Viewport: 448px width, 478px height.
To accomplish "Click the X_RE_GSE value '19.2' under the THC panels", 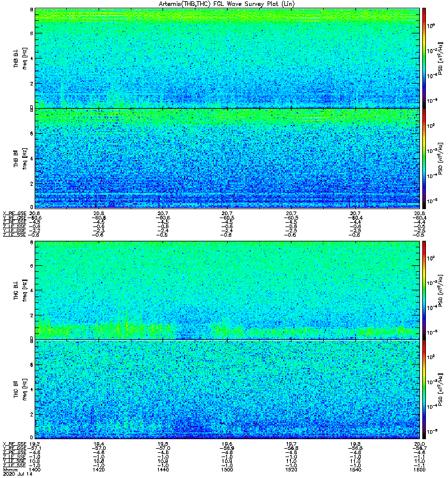I will click(x=35, y=444).
